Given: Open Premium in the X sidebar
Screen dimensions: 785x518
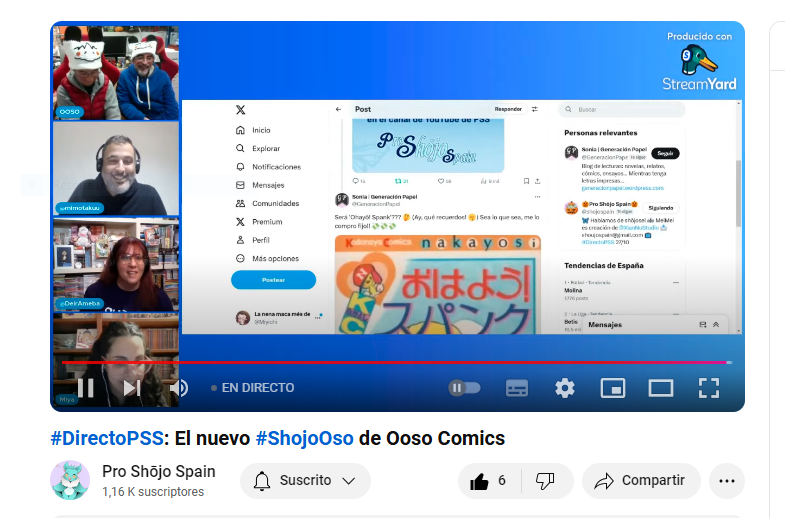Looking at the screenshot, I should (259, 222).
